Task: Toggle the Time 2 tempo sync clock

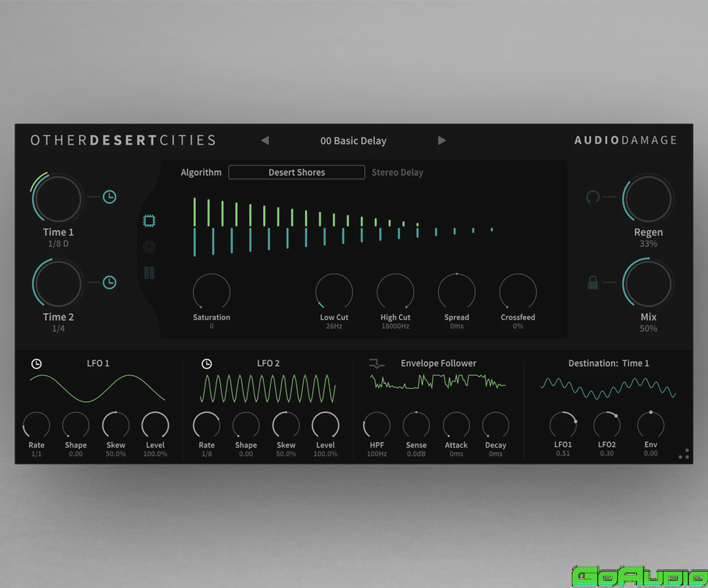Action: [109, 282]
